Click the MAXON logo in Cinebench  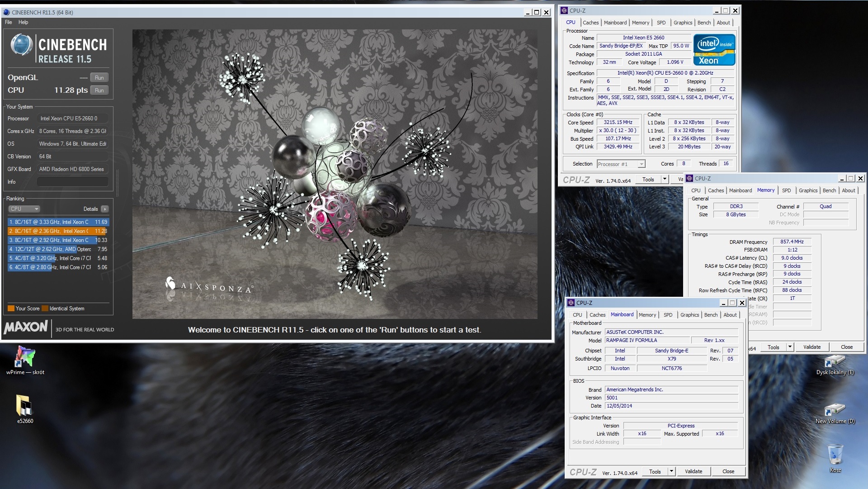pyautogui.click(x=26, y=327)
